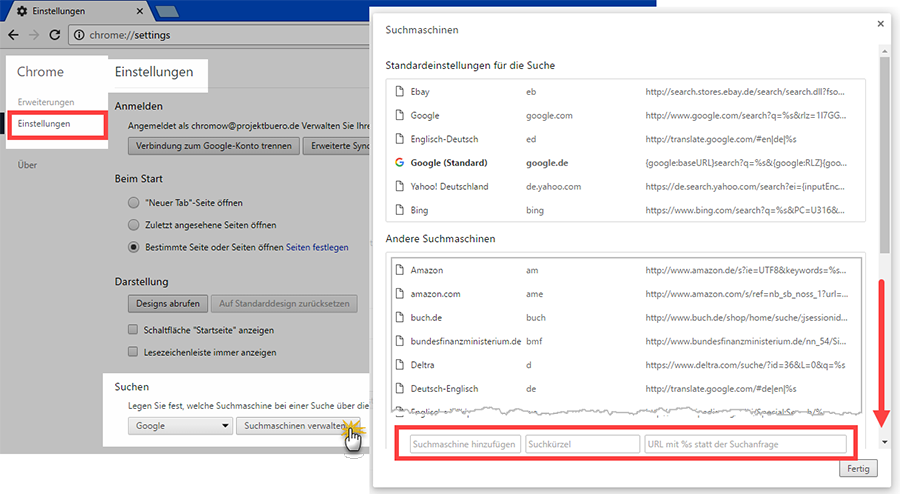
Task: Enable Schaltfläche "Startseite" anzeigen checkbox
Action: click(133, 329)
